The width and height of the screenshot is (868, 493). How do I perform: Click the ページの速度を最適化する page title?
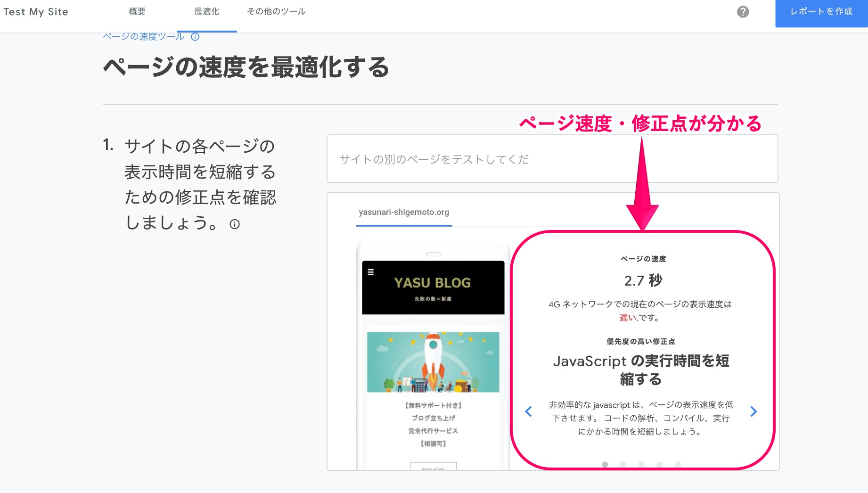tap(246, 67)
